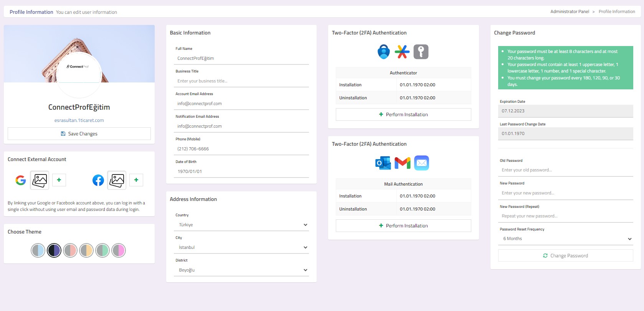Open the Country dropdown
The height and width of the screenshot is (311, 644).
tap(241, 225)
